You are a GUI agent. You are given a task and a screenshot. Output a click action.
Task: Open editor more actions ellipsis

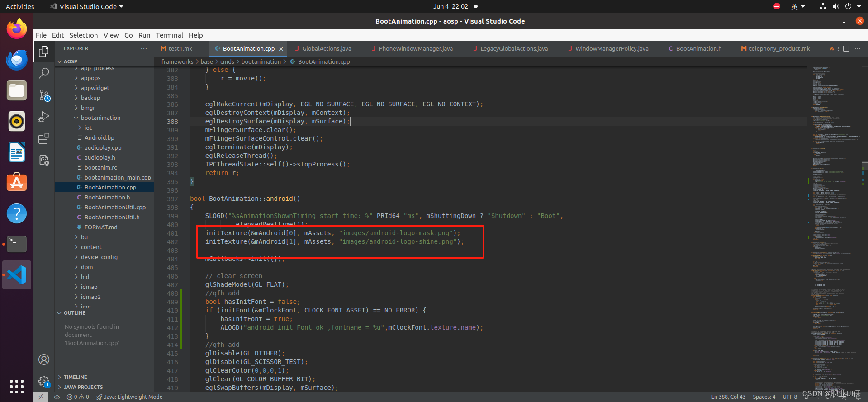pos(858,48)
